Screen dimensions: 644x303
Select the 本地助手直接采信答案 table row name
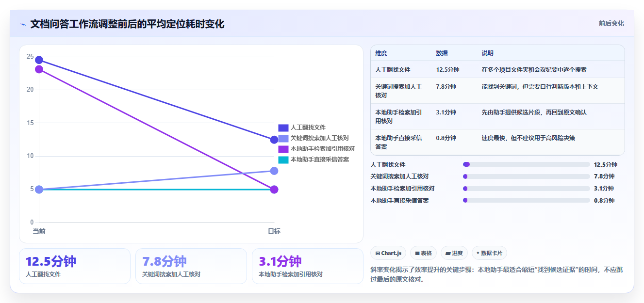click(398, 142)
